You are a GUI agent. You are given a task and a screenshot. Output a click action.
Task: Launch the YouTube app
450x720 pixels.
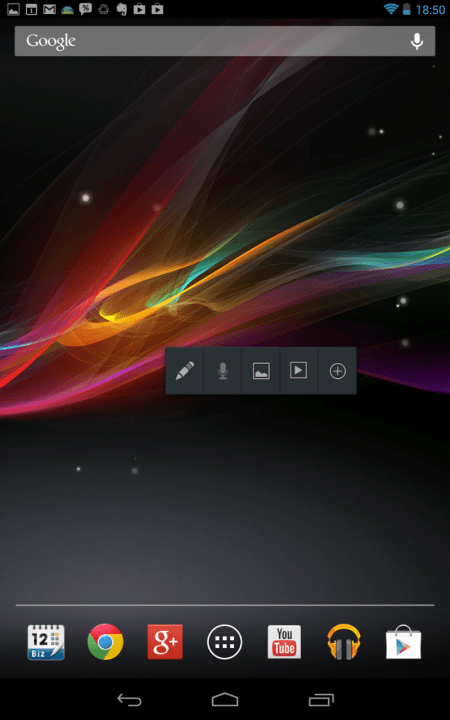284,642
